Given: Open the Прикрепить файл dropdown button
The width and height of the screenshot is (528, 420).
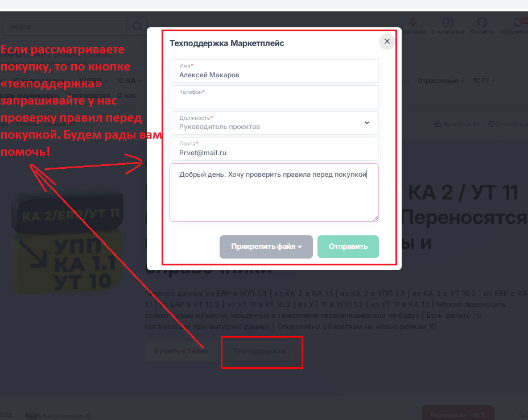Looking at the screenshot, I should 266,247.
